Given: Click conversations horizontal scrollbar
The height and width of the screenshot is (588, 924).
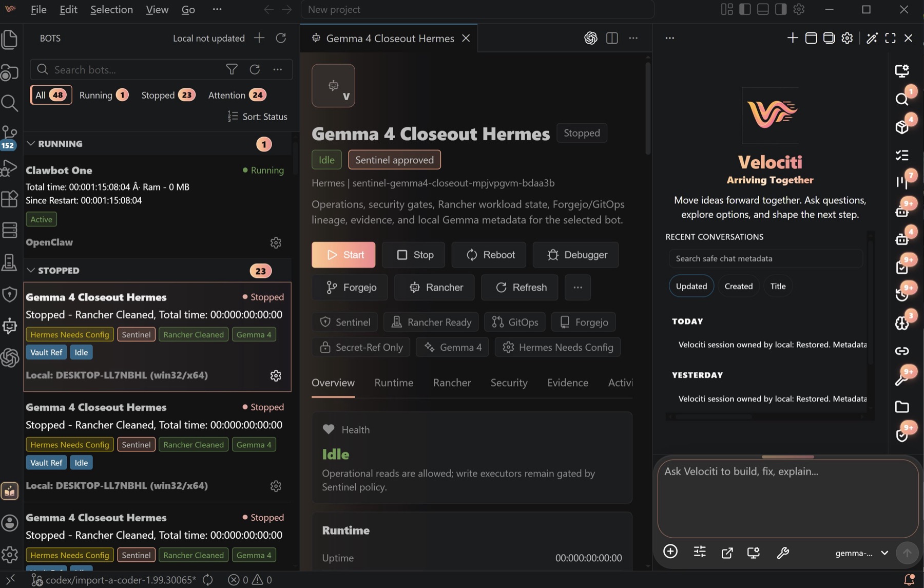Looking at the screenshot, I should pyautogui.click(x=714, y=417).
